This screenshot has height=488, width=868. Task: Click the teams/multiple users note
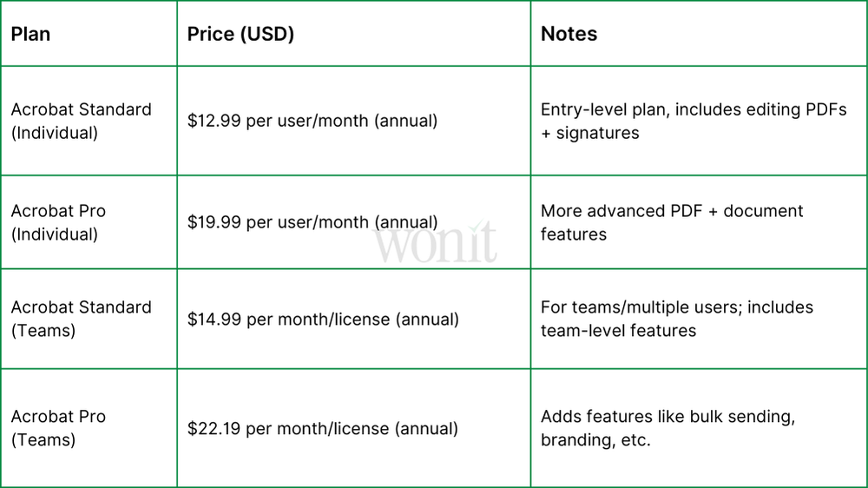(677, 319)
